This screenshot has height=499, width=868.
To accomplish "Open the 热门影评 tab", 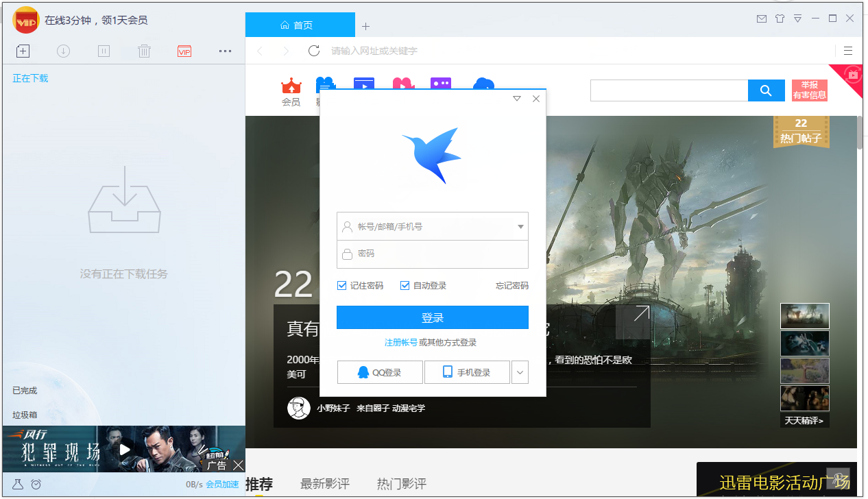I will click(401, 483).
